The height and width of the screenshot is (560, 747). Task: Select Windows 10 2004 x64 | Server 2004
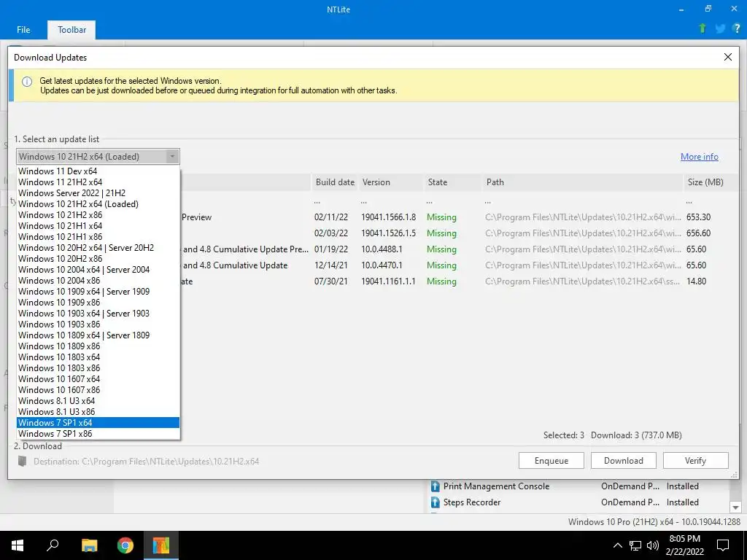point(98,270)
